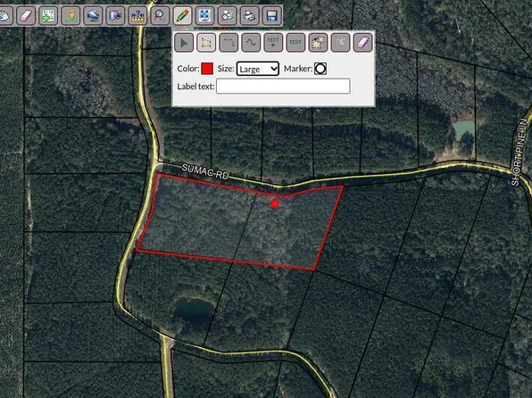Click the partly hidden hand icon at toolbar edge
This screenshot has height=398, width=532.
pos(5,15)
